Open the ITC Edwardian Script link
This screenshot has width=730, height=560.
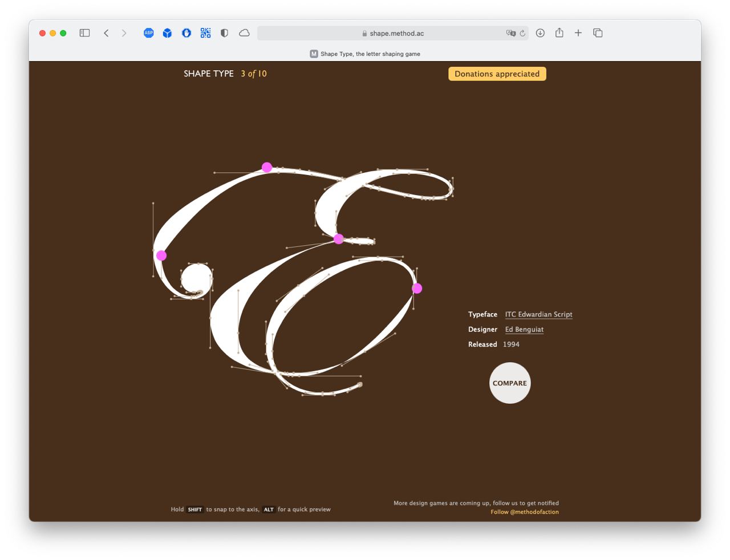(x=538, y=314)
